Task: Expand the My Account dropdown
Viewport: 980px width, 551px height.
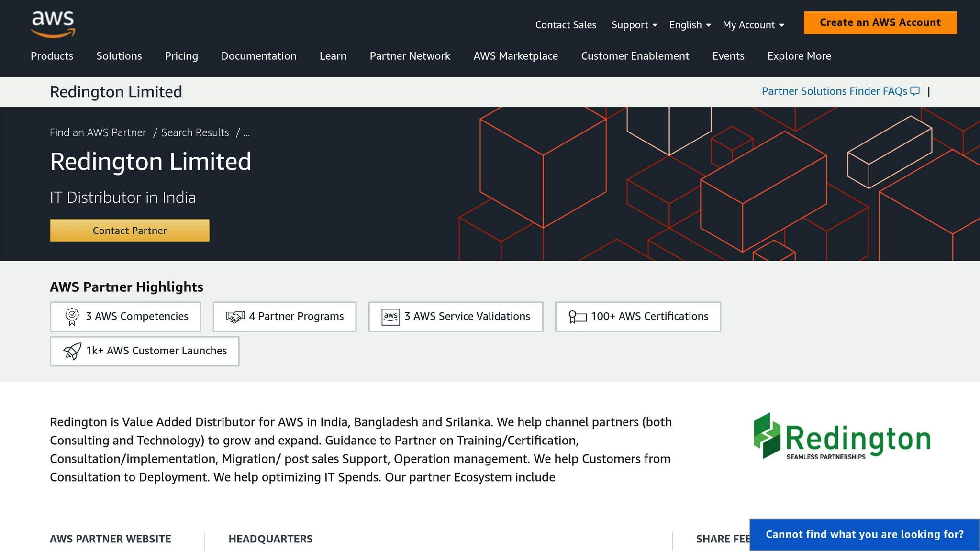Action: pos(754,25)
